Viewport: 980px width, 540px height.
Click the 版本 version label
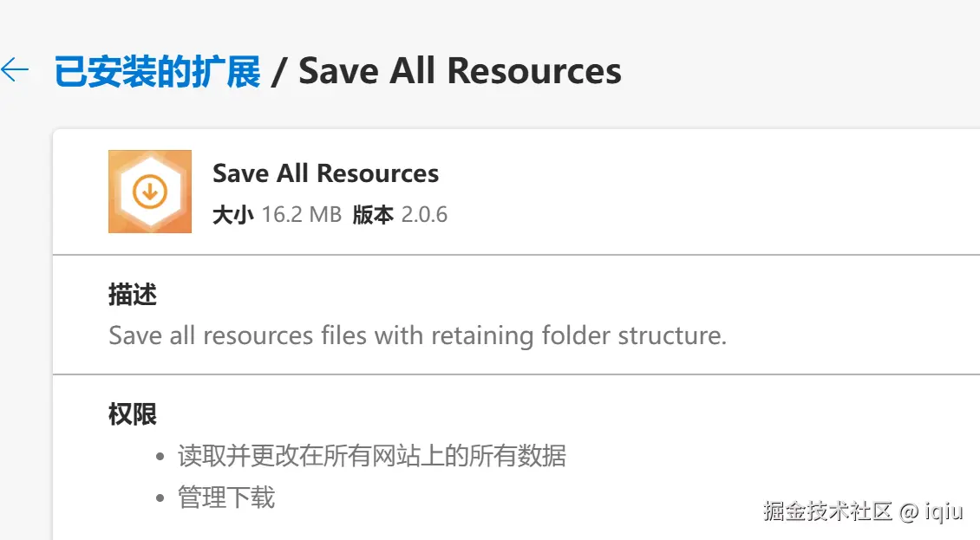[373, 214]
